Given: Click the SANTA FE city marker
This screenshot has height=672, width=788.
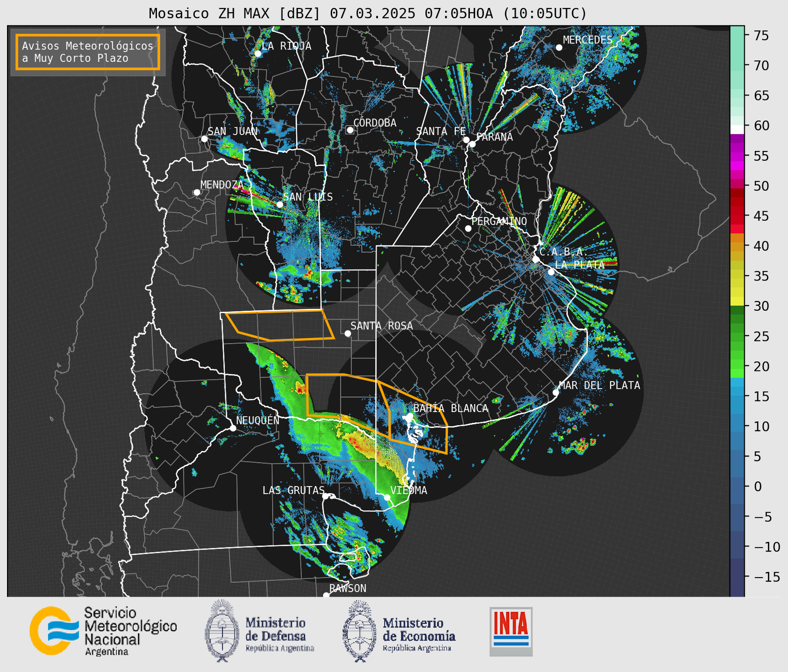Looking at the screenshot, I should [466, 140].
